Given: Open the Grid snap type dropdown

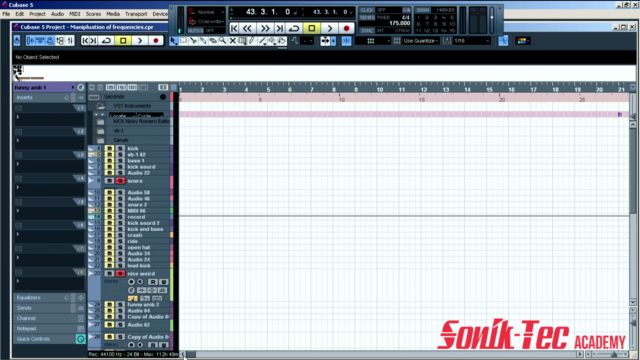Looking at the screenshot, I should click(373, 41).
